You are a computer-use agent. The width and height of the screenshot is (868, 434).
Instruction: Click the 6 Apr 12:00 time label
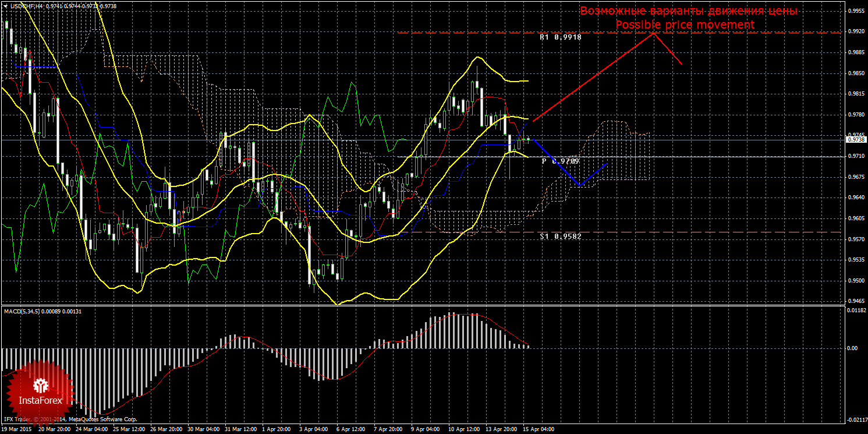(350, 429)
